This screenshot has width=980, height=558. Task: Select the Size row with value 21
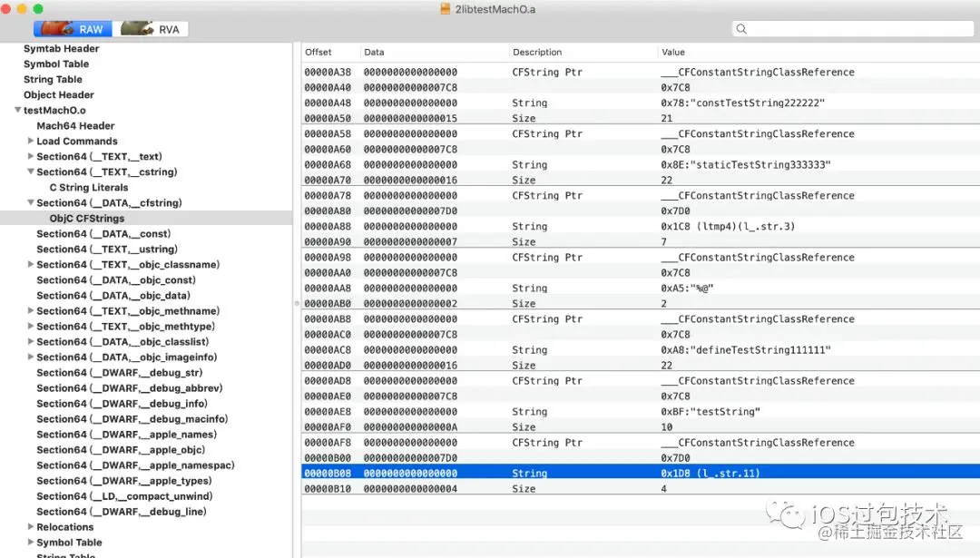point(641,118)
